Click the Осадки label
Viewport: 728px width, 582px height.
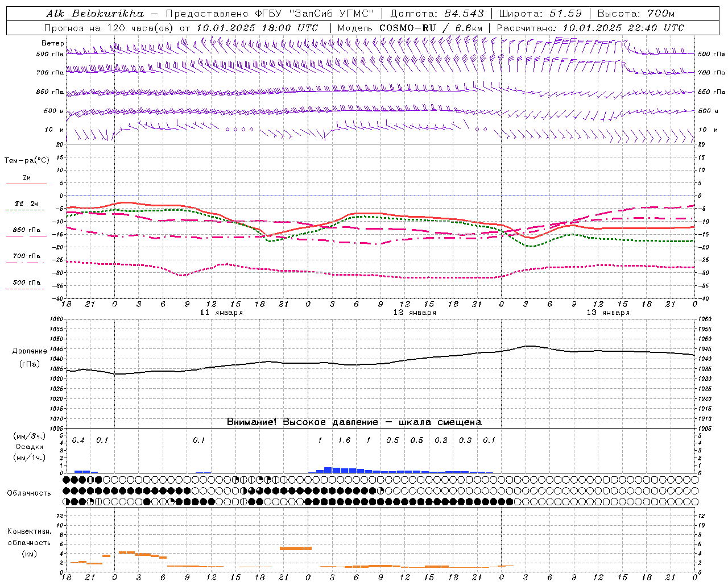pyautogui.click(x=30, y=447)
